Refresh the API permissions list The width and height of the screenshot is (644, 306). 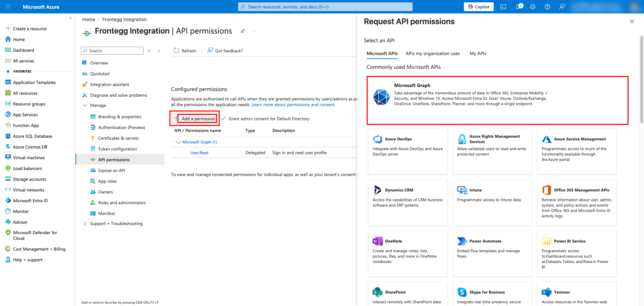pyautogui.click(x=185, y=51)
